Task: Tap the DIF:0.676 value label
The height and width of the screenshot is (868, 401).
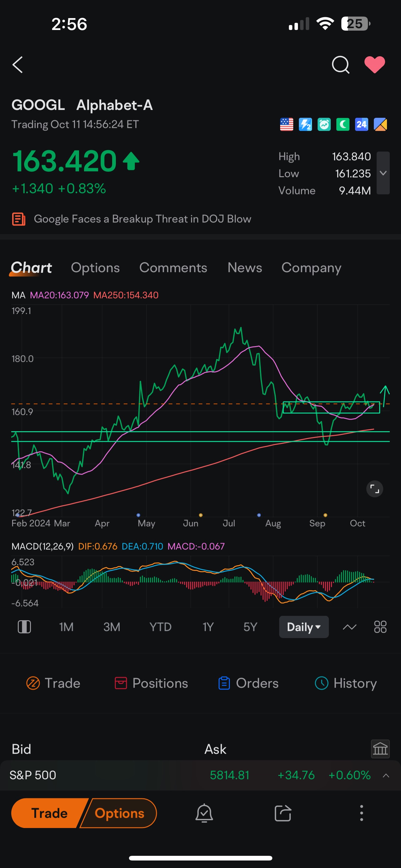Action: click(98, 546)
